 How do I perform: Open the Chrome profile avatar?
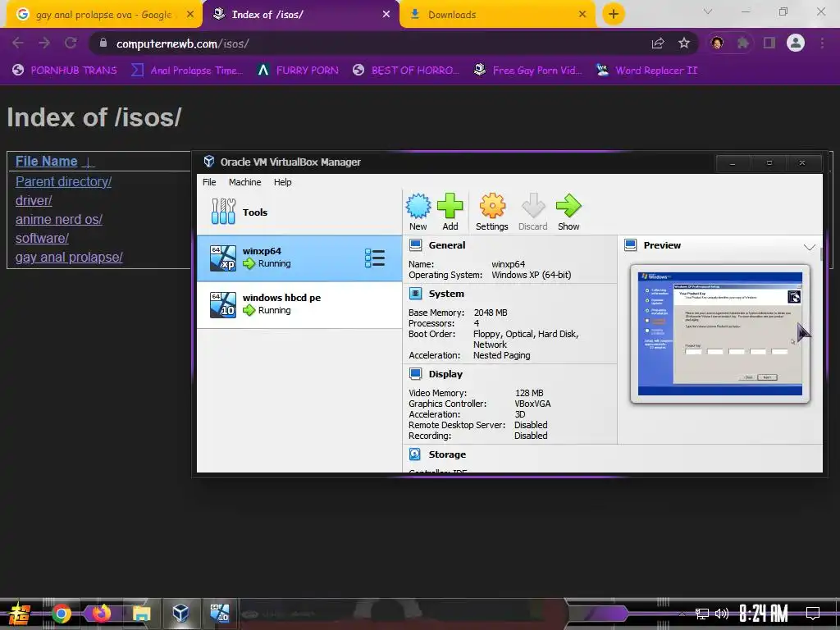pos(796,43)
